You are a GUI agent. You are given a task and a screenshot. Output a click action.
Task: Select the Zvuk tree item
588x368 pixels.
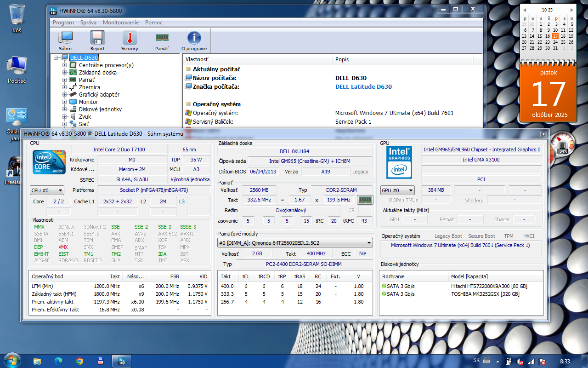point(85,117)
